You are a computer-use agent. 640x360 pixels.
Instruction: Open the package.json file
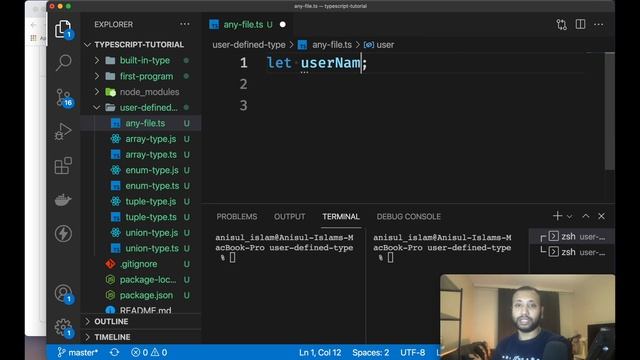(x=146, y=295)
